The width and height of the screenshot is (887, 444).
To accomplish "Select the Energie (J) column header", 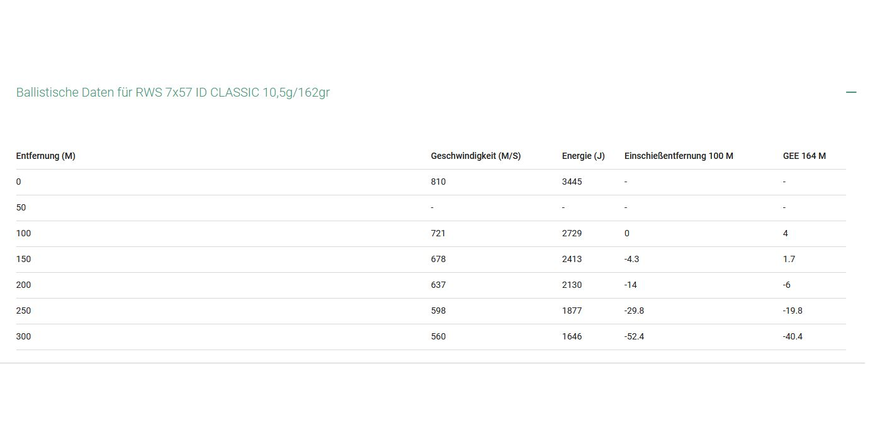I will pyautogui.click(x=583, y=156).
